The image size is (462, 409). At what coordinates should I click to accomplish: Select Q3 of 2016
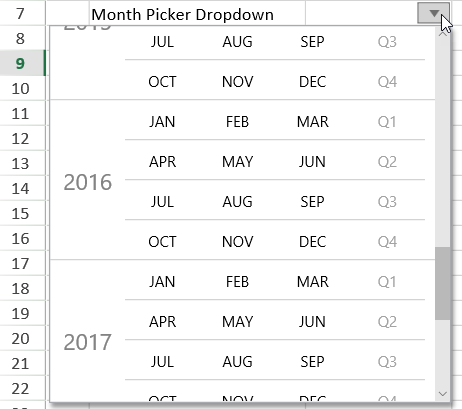[x=387, y=202]
